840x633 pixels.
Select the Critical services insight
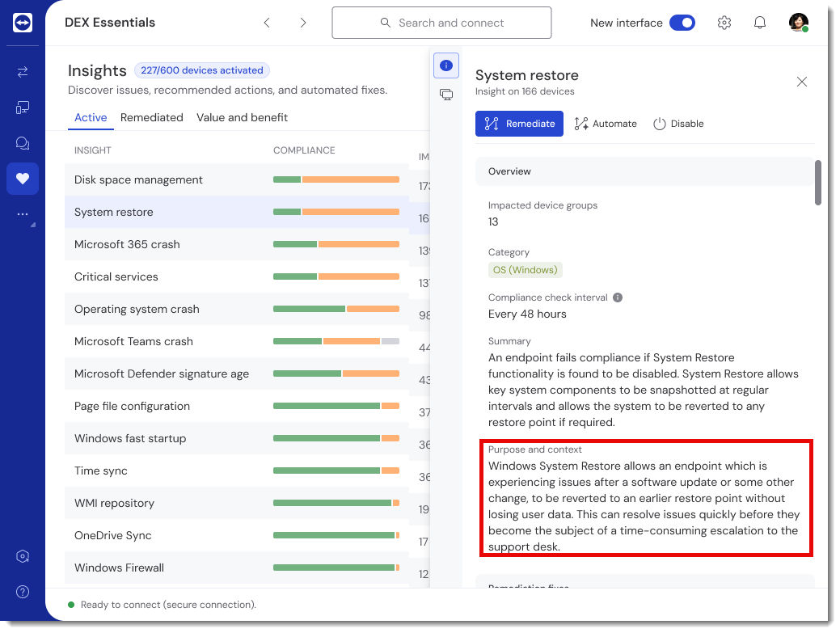116,276
